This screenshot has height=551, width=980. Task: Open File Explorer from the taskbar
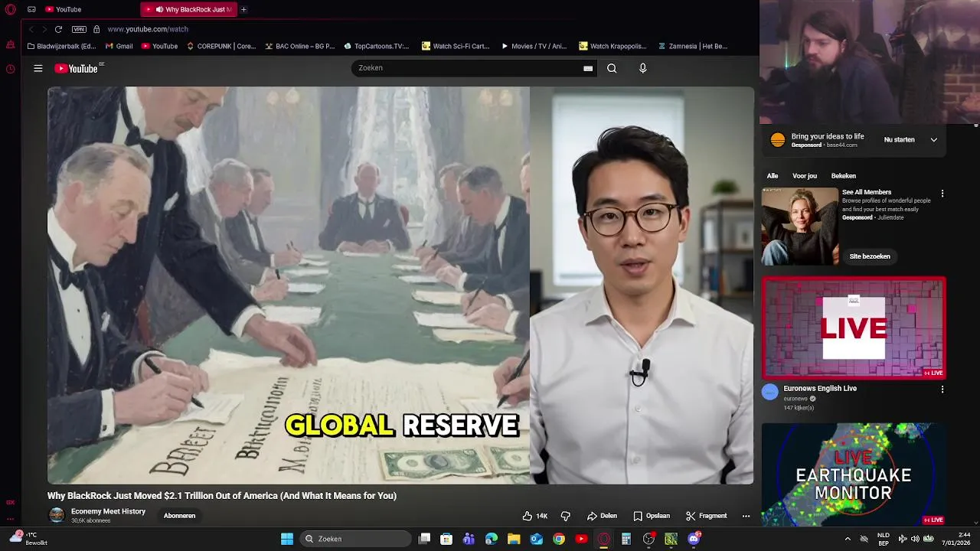[x=514, y=539]
